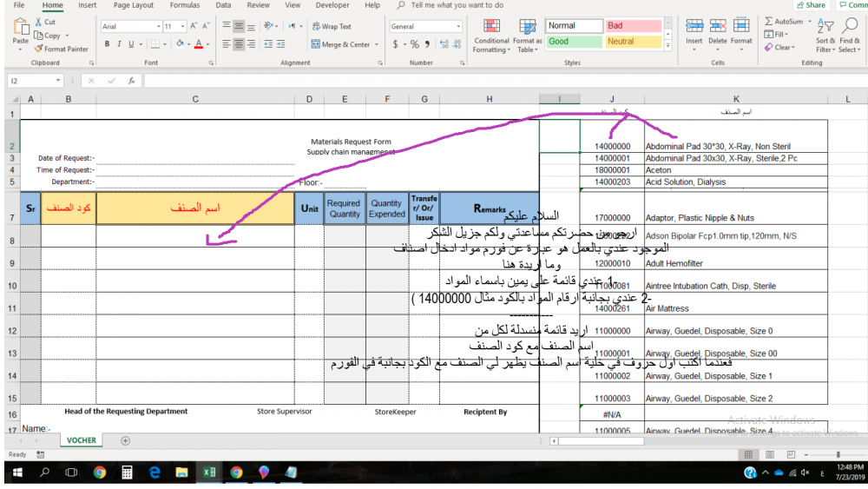Screen dimensions: 868x489
Task: Apply the red font color A
Action: coord(199,43)
